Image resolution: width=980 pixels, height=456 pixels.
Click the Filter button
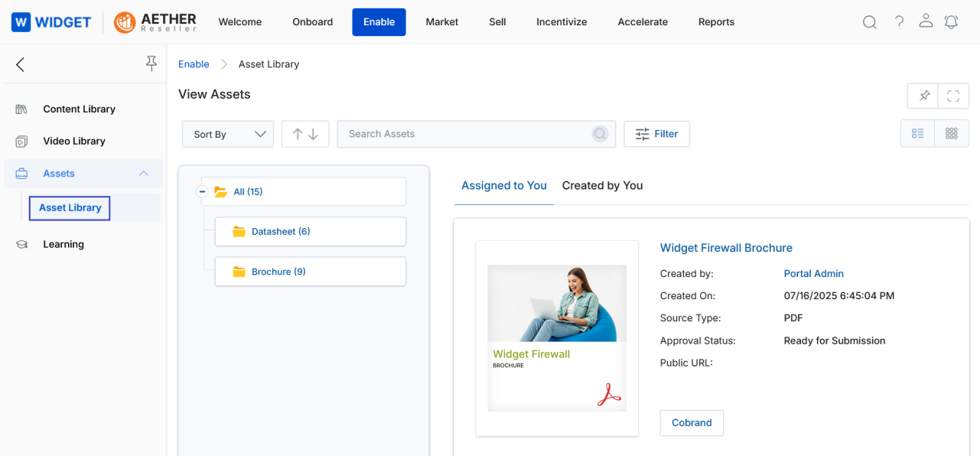coord(656,134)
